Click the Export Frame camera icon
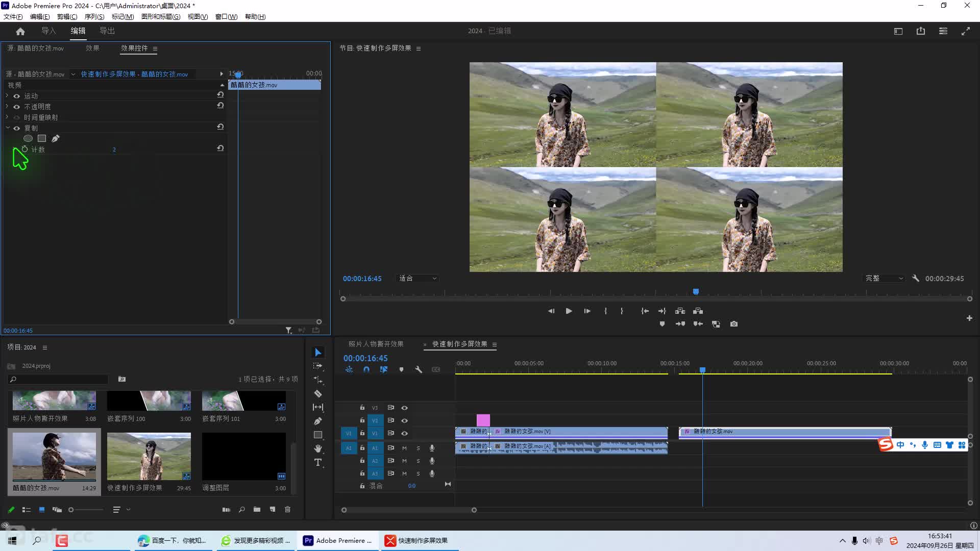 734,324
